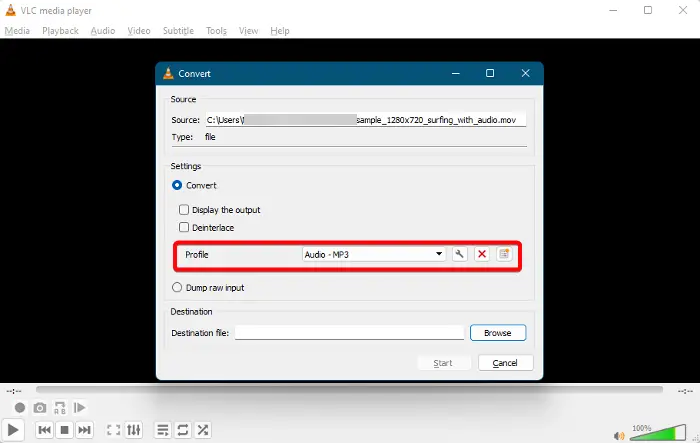Click the volume slider at 100%

658,433
